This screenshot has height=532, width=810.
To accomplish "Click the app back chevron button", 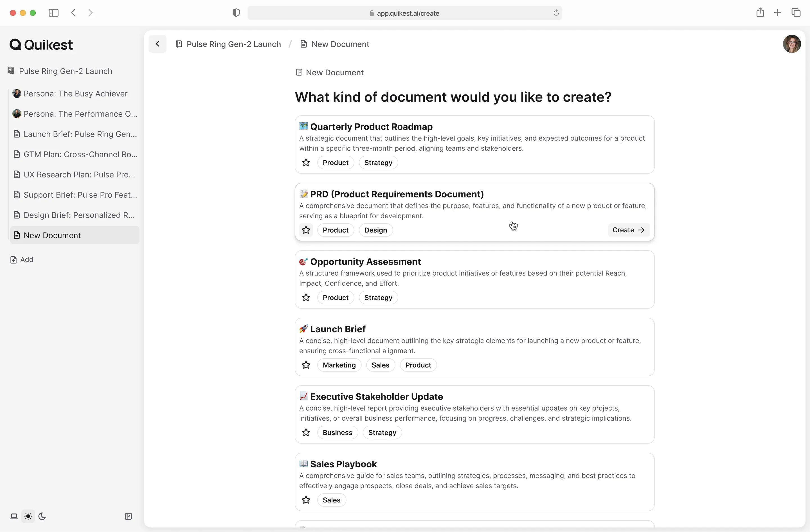I will [157, 44].
